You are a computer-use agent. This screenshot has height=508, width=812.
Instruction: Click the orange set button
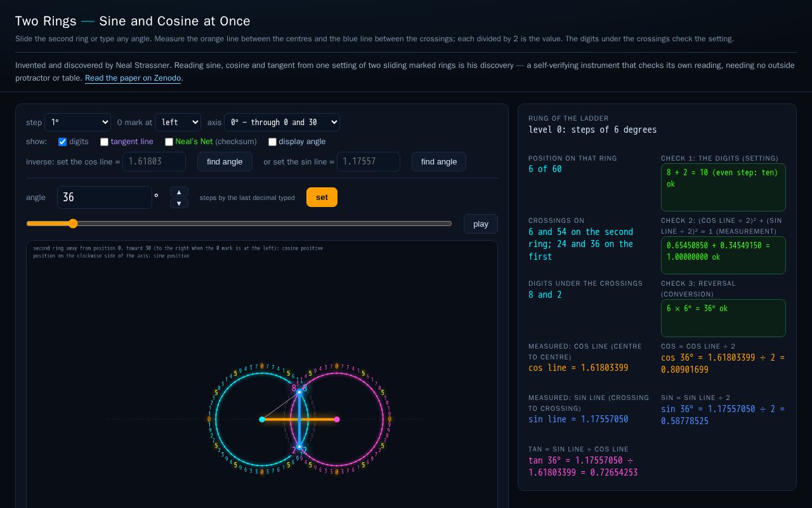pyautogui.click(x=322, y=197)
